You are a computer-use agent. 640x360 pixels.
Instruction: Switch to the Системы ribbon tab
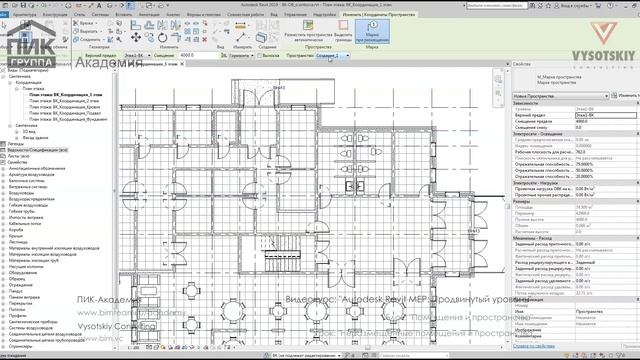(100, 15)
